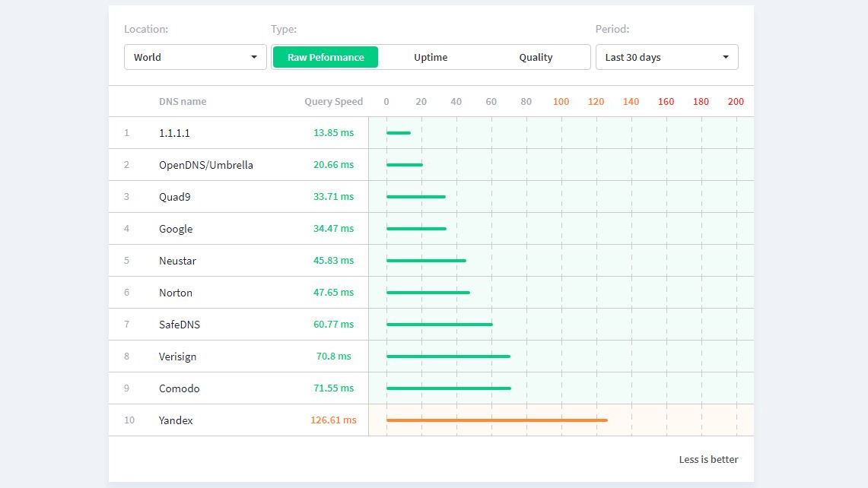
Task: Click the 33.71 ms query speed value
Action: point(334,196)
